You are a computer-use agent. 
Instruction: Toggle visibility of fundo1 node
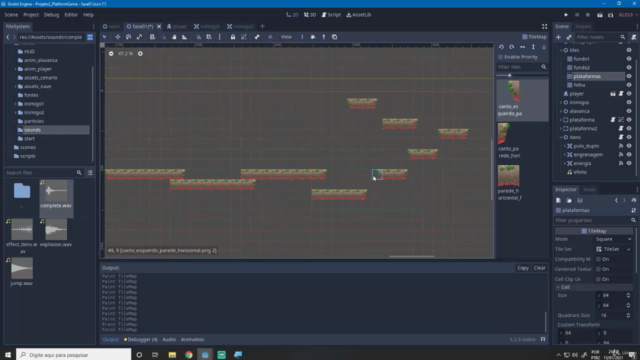point(629,59)
